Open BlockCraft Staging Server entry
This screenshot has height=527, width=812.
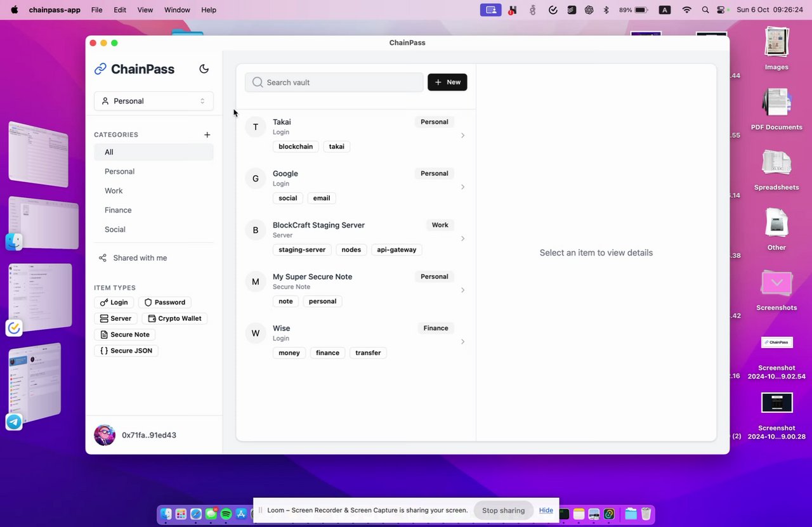coord(356,238)
